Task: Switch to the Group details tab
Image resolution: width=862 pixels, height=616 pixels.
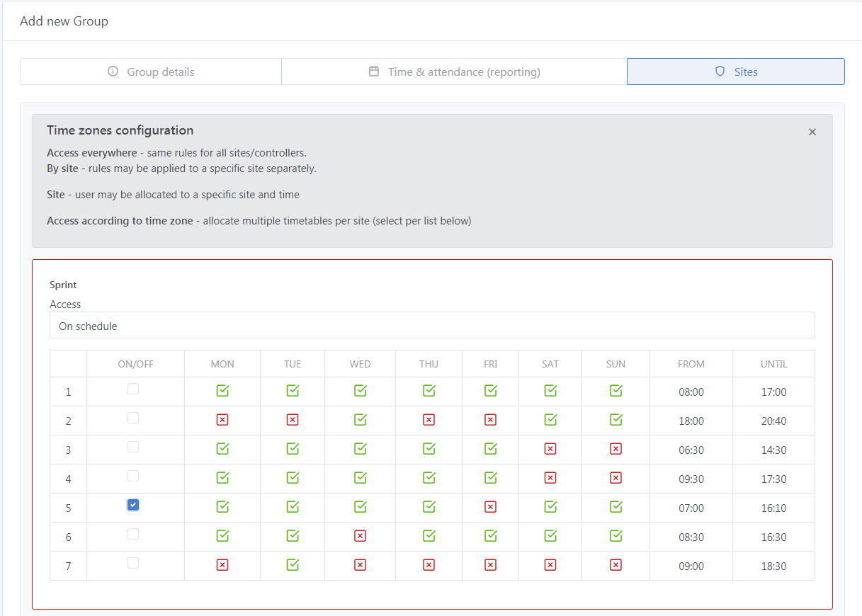Action: (151, 72)
